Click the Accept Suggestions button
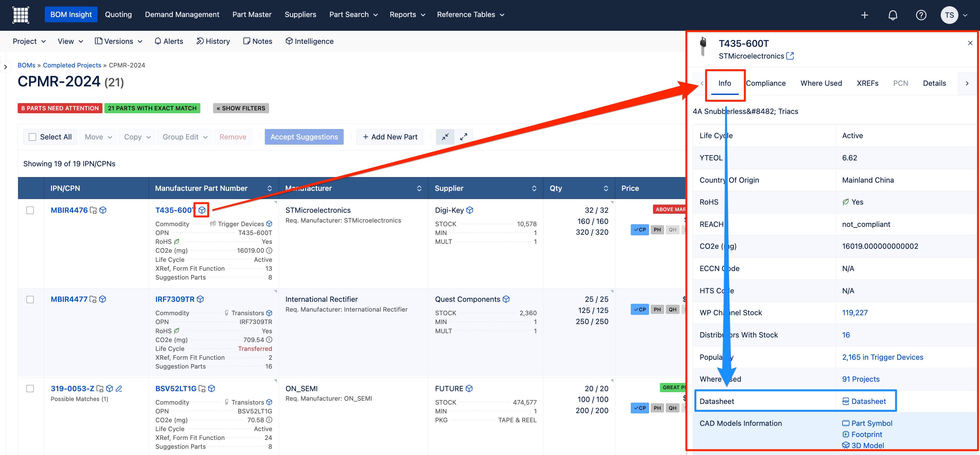 pyautogui.click(x=304, y=137)
